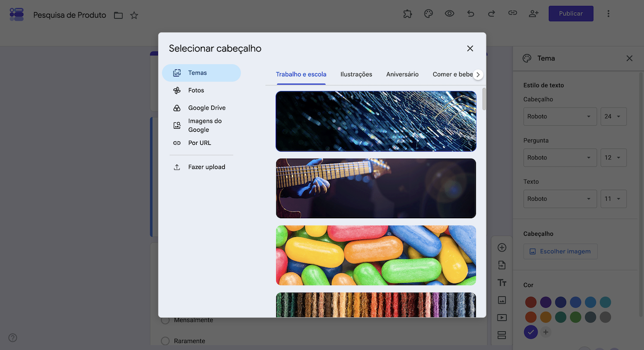Select the red color swatch
644x350 pixels.
click(531, 302)
